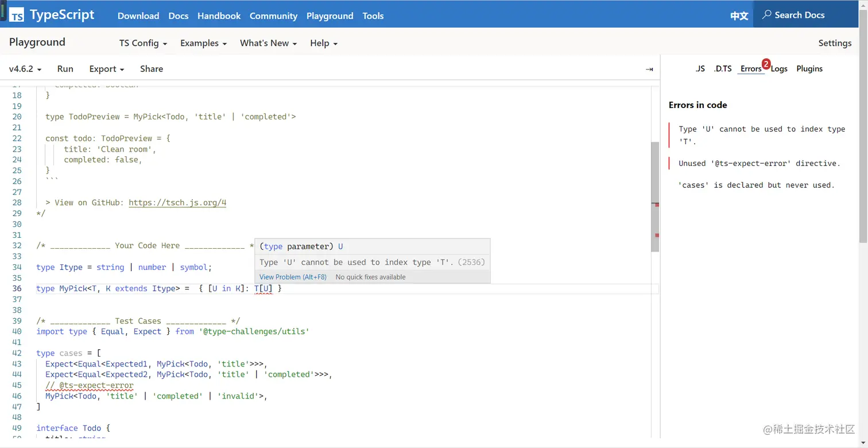The height and width of the screenshot is (448, 868).
Task: Switch language to 中文
Action: click(739, 16)
